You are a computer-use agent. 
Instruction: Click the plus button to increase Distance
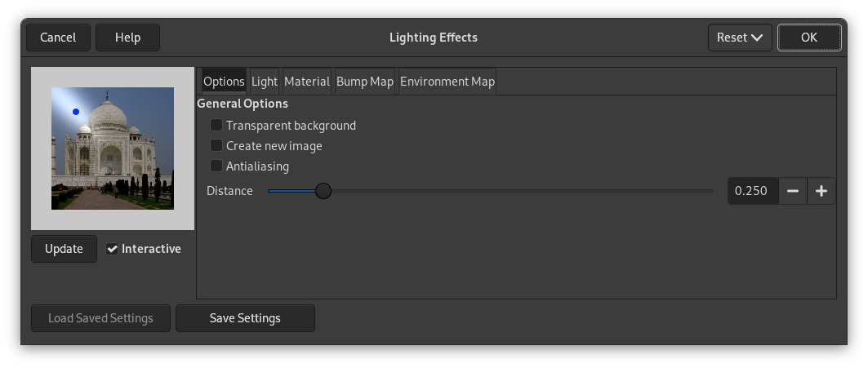coord(821,191)
